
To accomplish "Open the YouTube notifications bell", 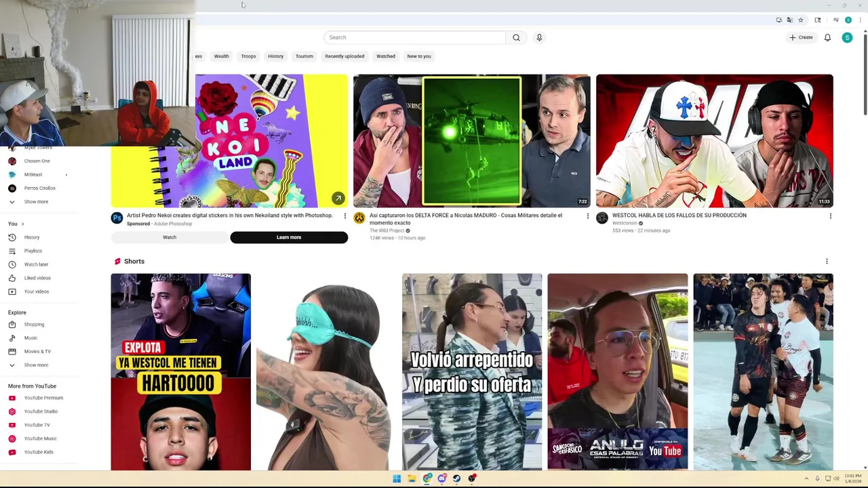I will coord(827,37).
